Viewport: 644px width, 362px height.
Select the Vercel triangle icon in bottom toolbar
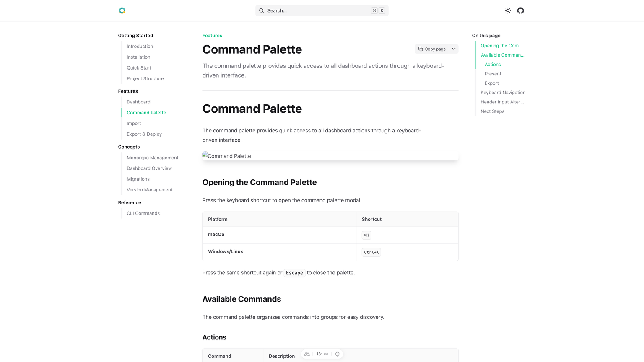click(306, 354)
